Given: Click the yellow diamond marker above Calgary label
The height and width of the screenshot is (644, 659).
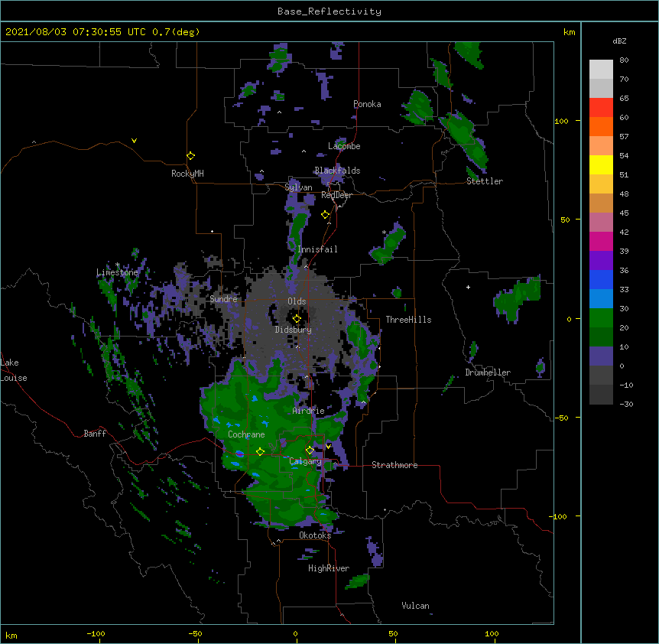Looking at the screenshot, I should (310, 450).
